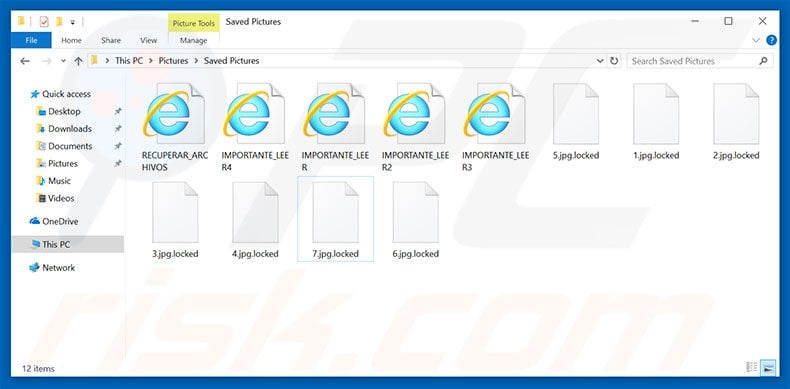The height and width of the screenshot is (389, 790).
Task: Click the Properties quick access toolbar icon
Action: [x=44, y=22]
